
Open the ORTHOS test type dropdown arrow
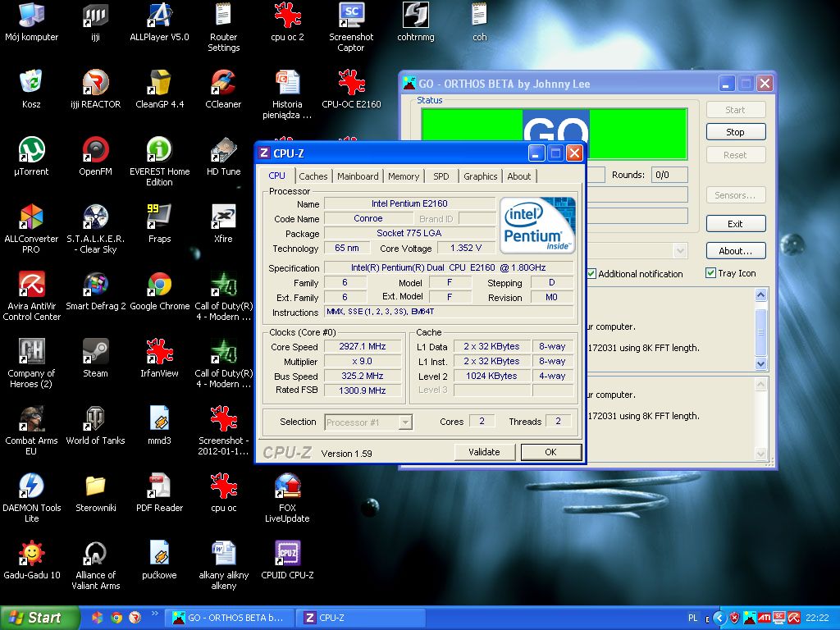[680, 251]
